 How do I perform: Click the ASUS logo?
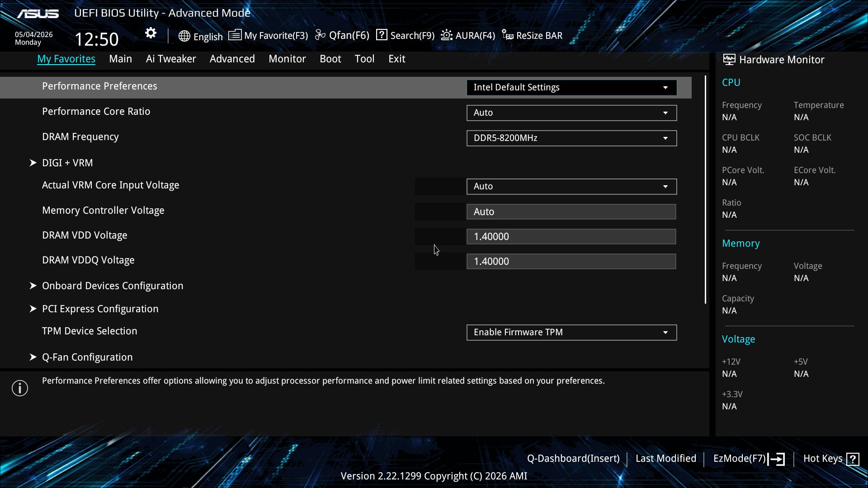(x=38, y=14)
